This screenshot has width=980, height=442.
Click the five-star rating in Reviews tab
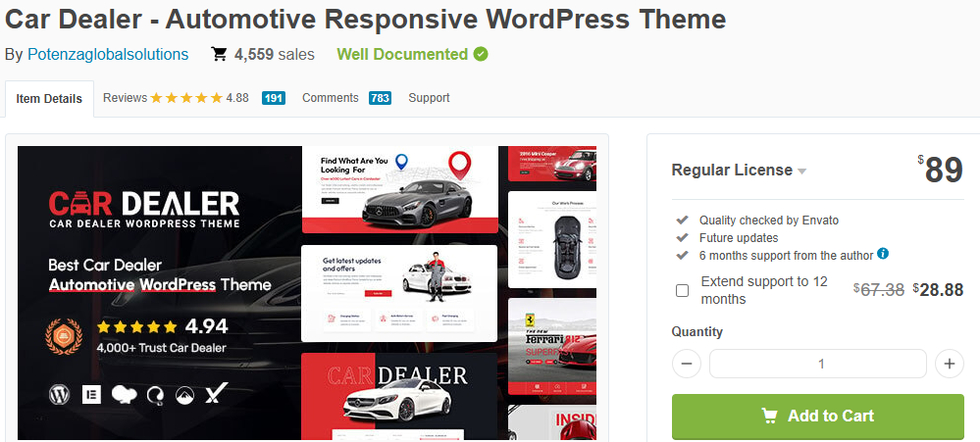(x=186, y=98)
